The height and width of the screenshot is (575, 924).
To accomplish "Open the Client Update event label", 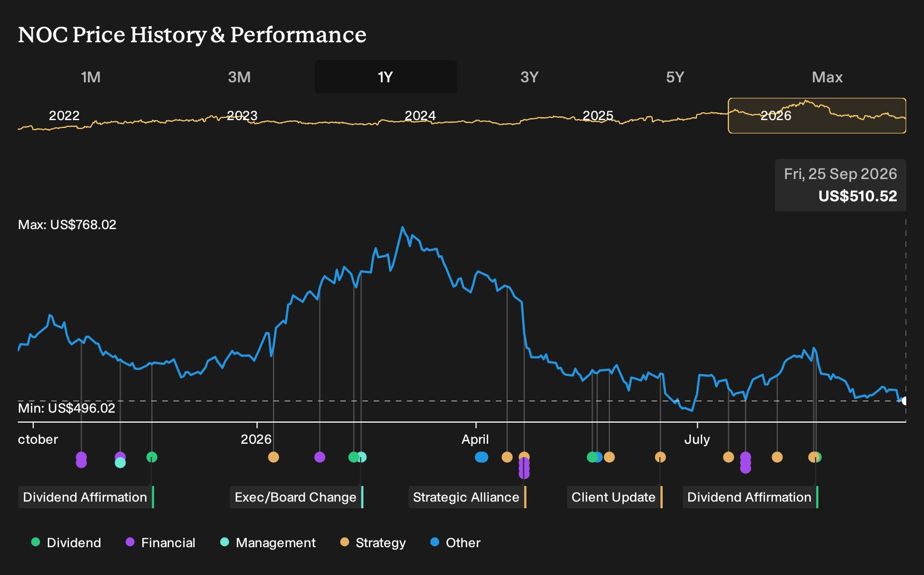I will pos(615,497).
